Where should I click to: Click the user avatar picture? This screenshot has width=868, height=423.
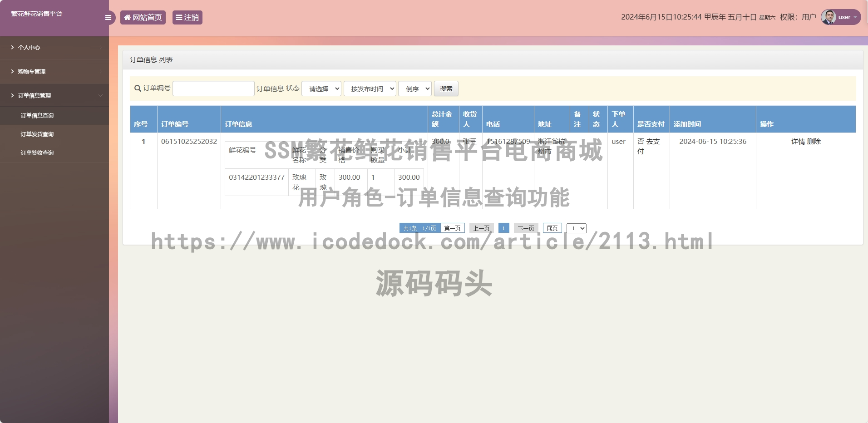(x=829, y=17)
